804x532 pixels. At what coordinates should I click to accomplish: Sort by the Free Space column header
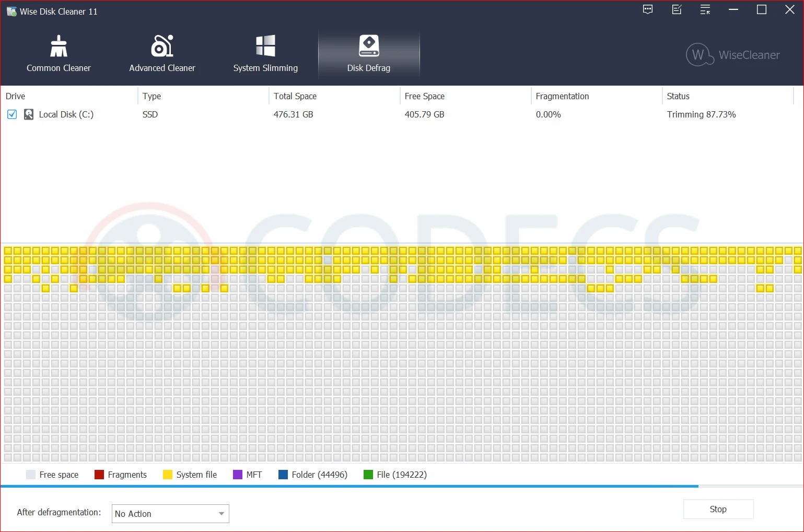point(424,96)
